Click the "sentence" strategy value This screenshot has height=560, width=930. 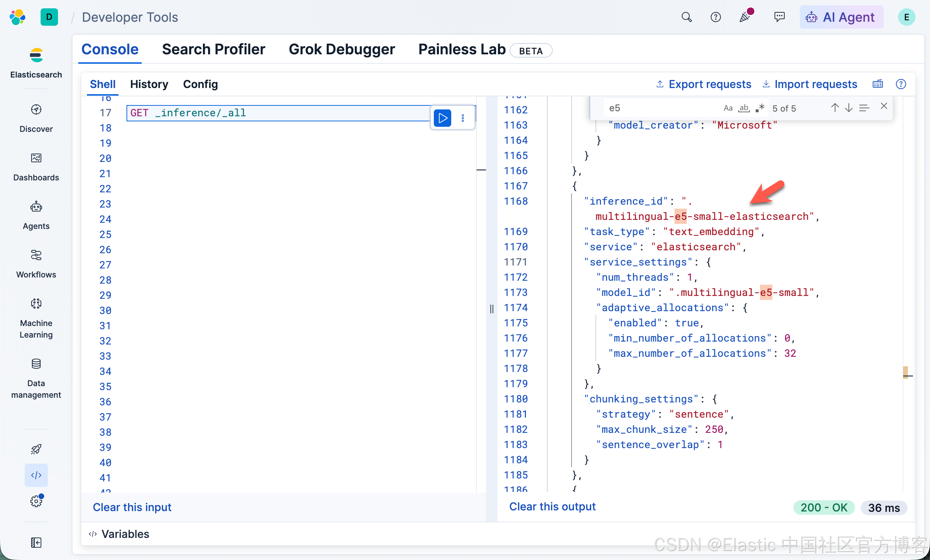tap(699, 414)
